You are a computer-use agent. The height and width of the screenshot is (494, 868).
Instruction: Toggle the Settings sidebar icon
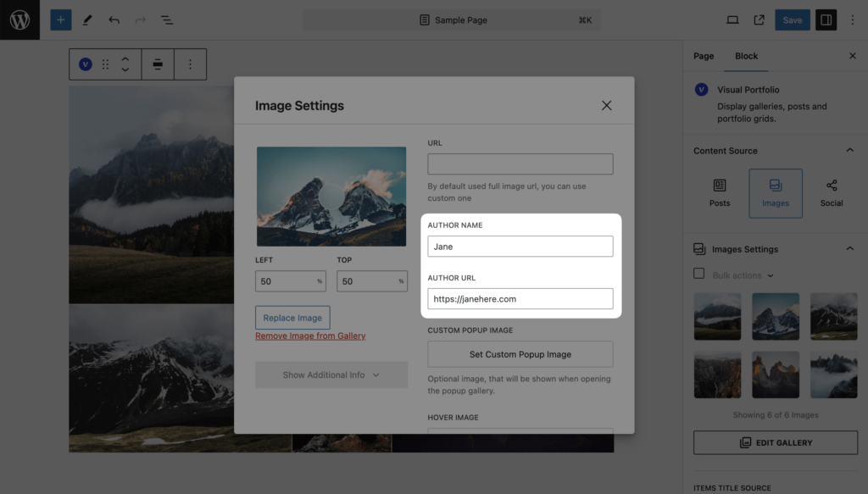[826, 20]
